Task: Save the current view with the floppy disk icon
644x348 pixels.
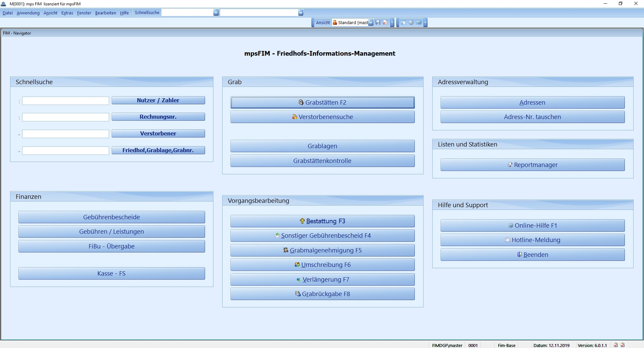Action: [378, 22]
